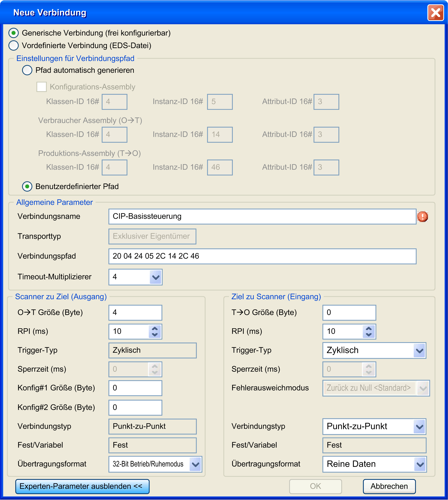The height and width of the screenshot is (500, 448).
Task: Decrease RPI (ms) in Scanner zu Ziel
Action: point(155,335)
